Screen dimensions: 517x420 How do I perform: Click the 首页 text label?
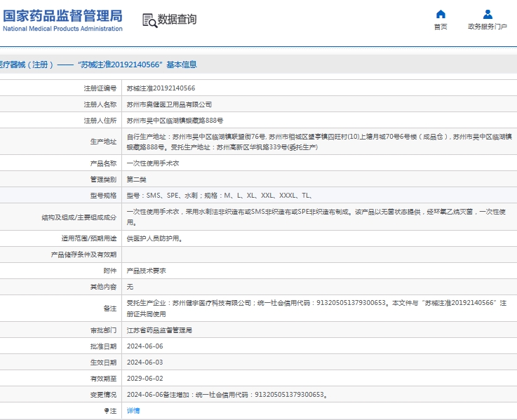(x=441, y=27)
